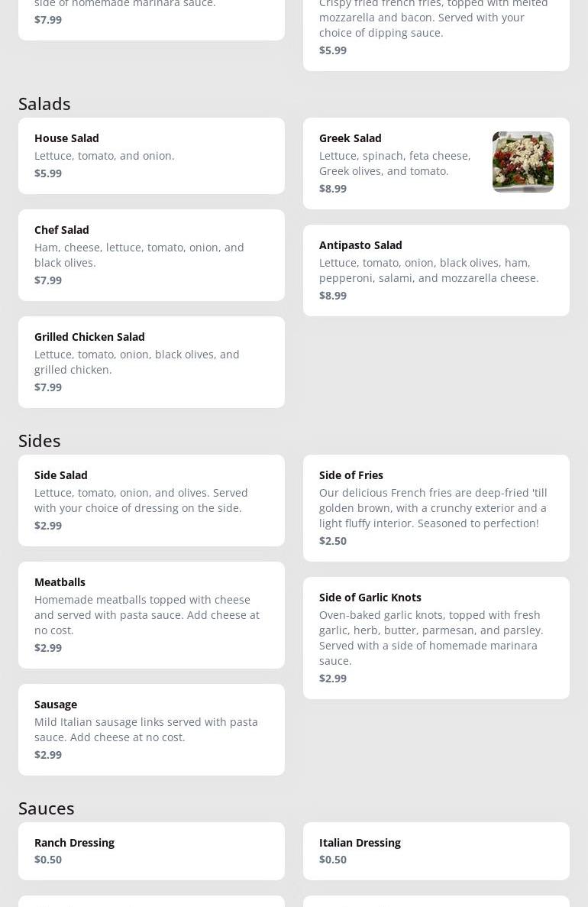Viewport: 588px width, 907px height.
Task: Click the Greek Salad title
Action: (x=351, y=138)
